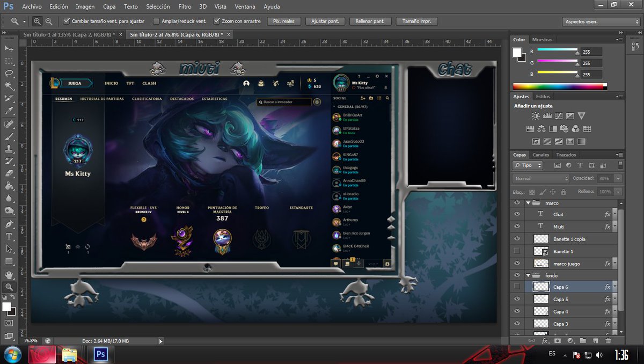Screen dimensions: 644x364
Task: Hide the marco juego layer
Action: [x=517, y=263]
